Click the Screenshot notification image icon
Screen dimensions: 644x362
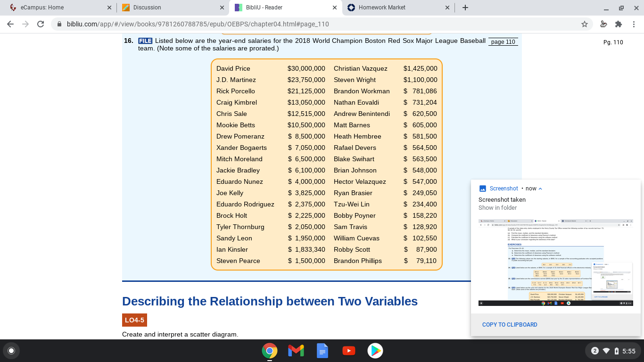click(x=482, y=189)
